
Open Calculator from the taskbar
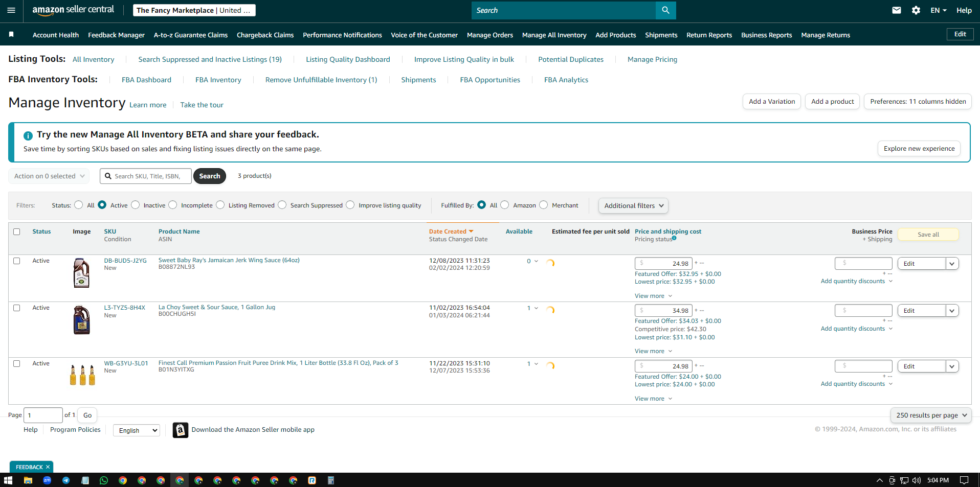click(x=331, y=480)
